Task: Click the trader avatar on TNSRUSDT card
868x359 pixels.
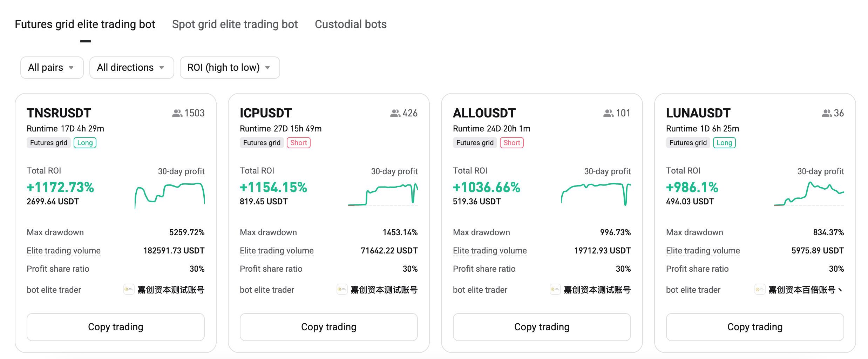Action: point(129,290)
